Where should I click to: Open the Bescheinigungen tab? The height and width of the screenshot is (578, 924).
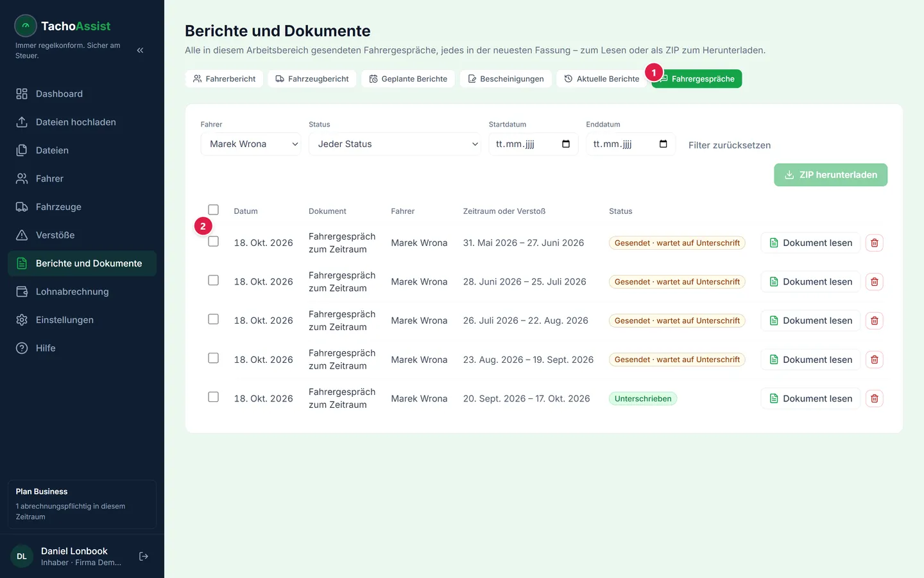[x=506, y=78]
